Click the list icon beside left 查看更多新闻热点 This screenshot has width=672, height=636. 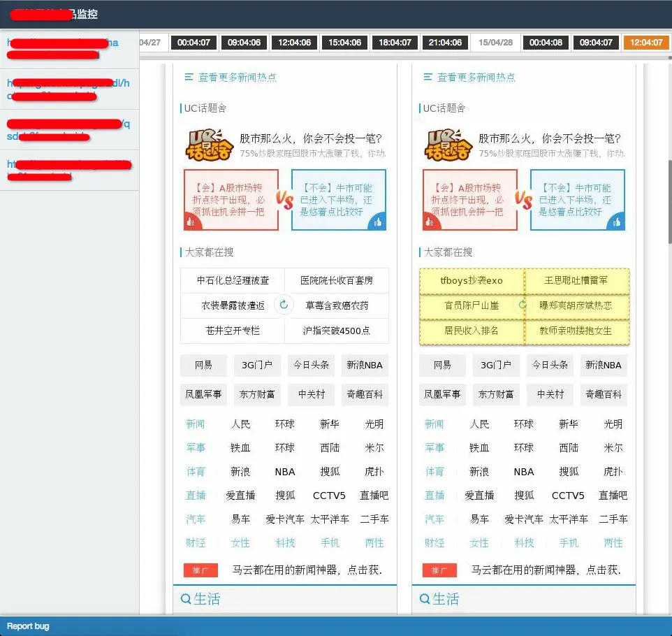coord(189,77)
